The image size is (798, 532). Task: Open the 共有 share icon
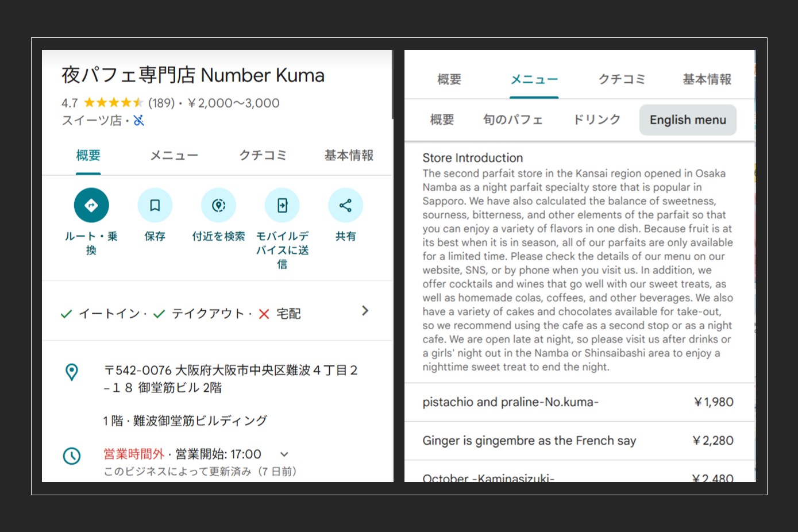point(345,205)
